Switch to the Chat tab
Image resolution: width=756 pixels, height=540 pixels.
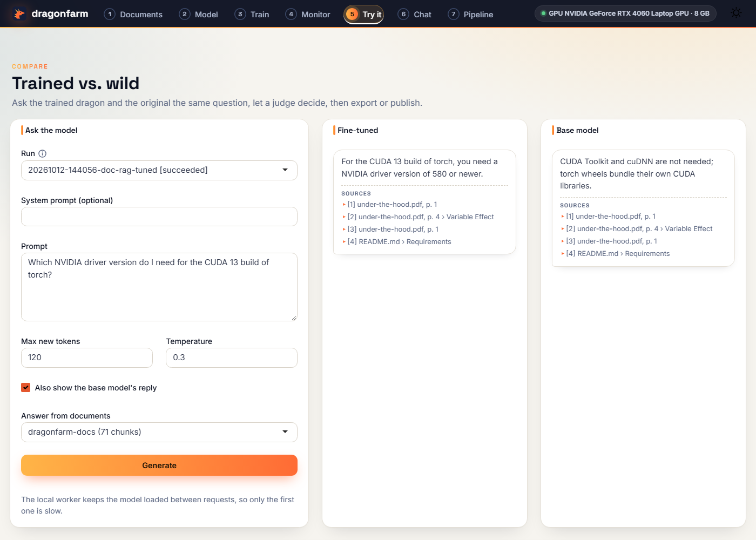415,15
